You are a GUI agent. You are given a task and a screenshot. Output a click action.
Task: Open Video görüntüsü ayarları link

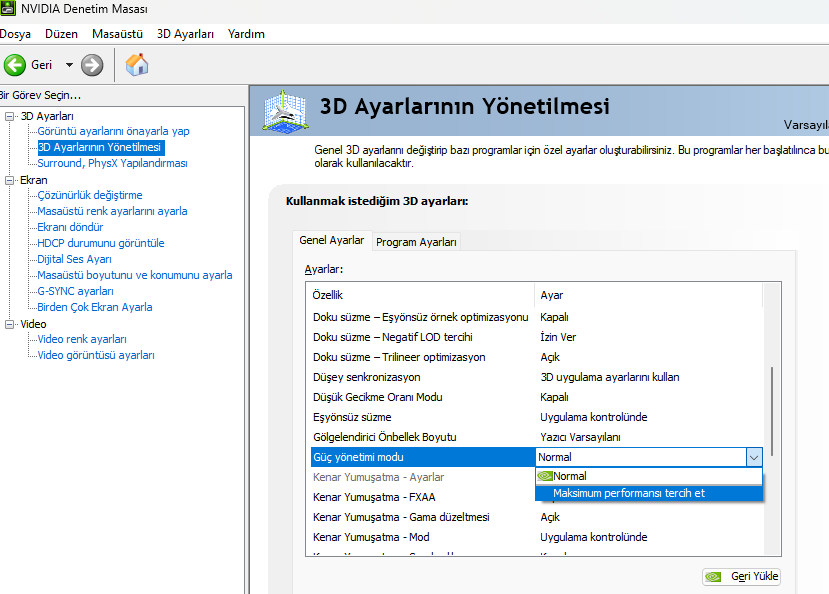point(96,355)
